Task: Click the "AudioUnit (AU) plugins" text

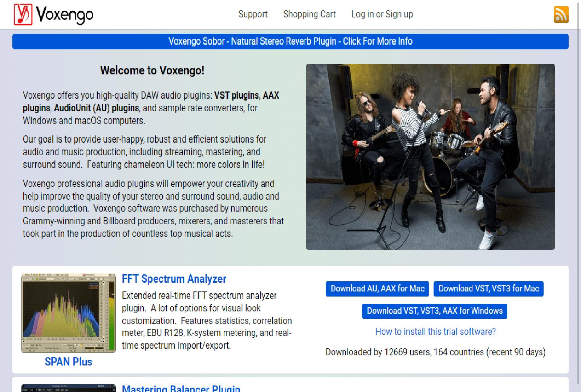Action: click(x=97, y=108)
